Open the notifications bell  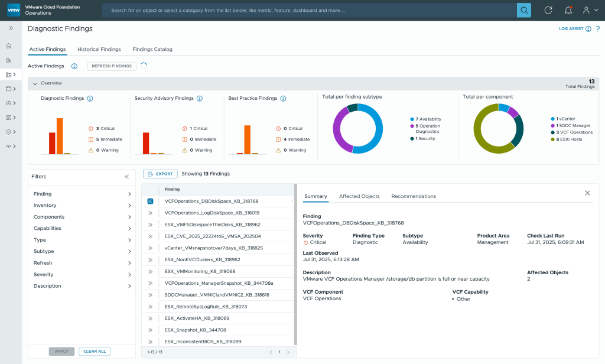click(x=568, y=10)
